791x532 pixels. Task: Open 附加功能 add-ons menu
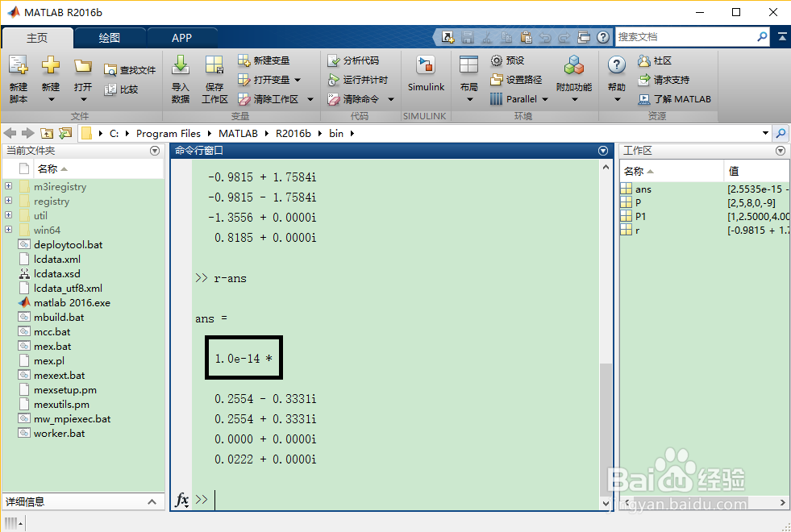[x=573, y=79]
